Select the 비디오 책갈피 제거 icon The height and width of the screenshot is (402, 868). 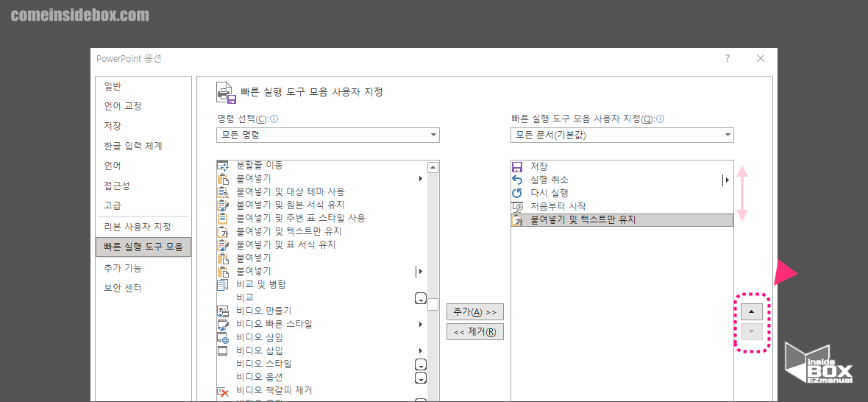click(223, 391)
